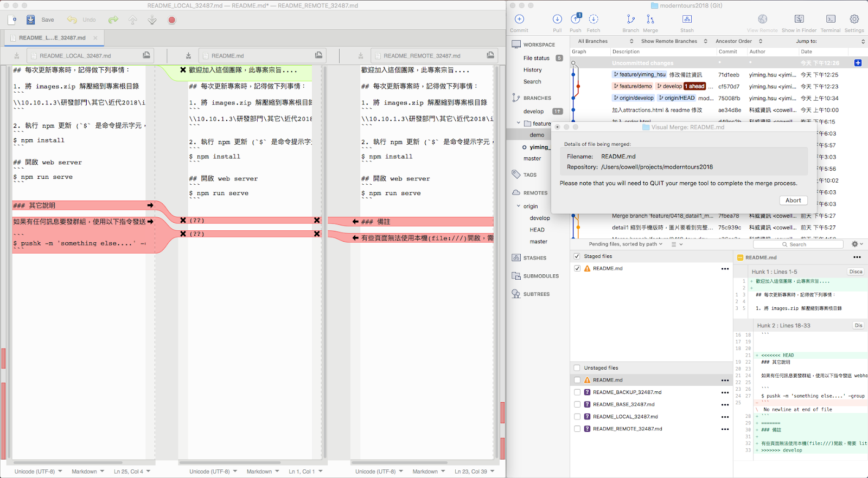
Task: Click blue plus icon on Uncommitted changes row
Action: [858, 63]
